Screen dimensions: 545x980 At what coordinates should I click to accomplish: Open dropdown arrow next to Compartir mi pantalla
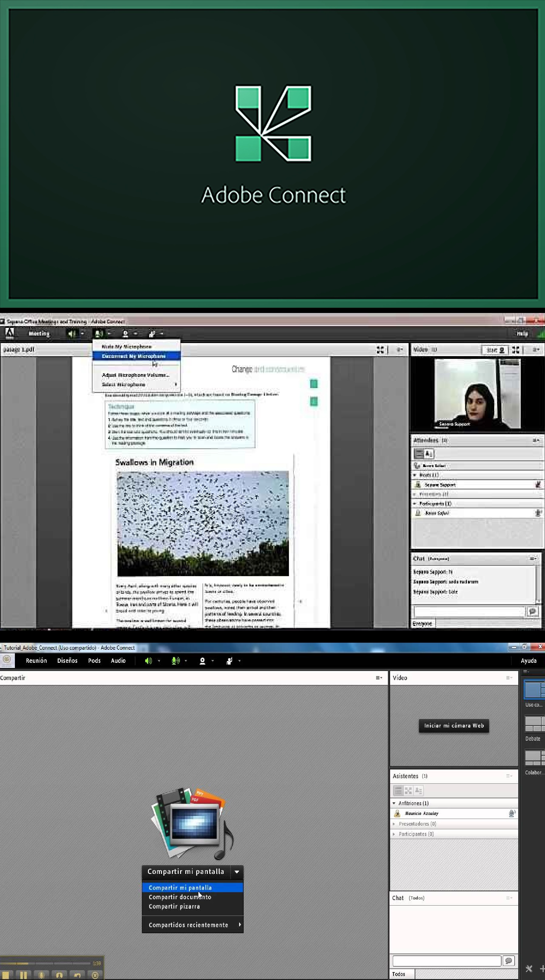(237, 872)
